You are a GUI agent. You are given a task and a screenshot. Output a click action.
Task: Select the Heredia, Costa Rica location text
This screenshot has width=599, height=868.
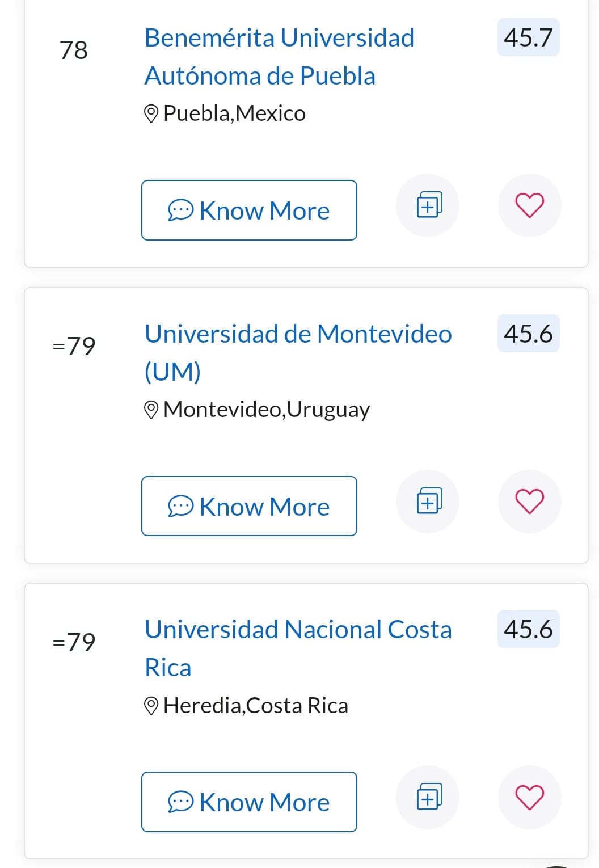(255, 706)
